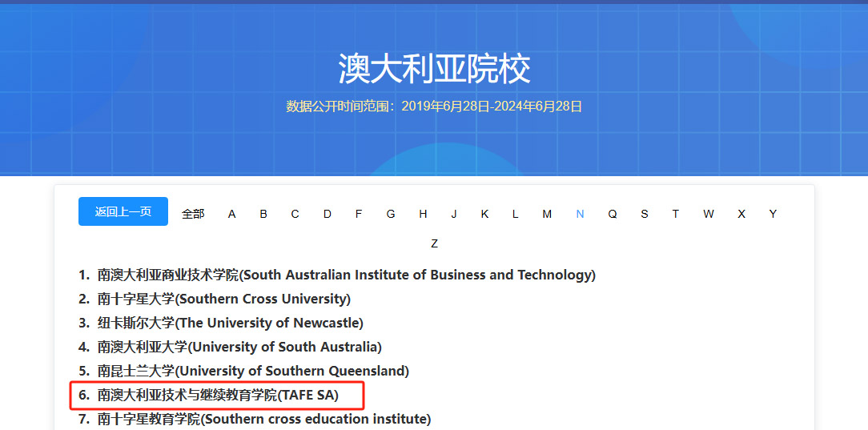
Task: Filter schools by letter G
Action: pos(391,214)
